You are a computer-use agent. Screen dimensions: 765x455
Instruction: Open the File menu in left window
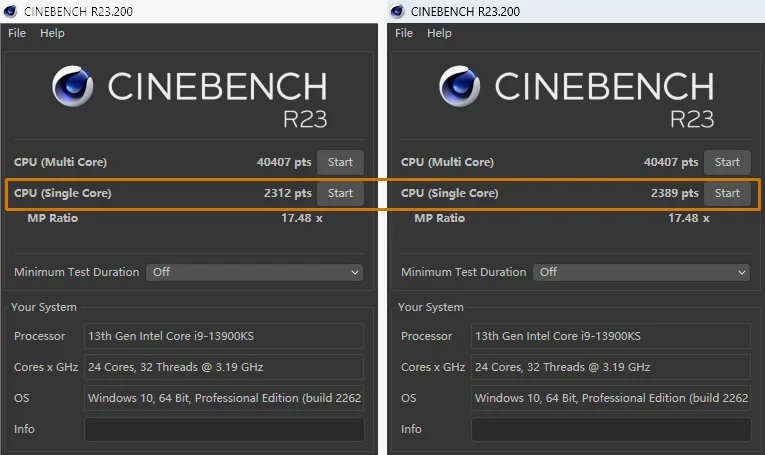(17, 33)
